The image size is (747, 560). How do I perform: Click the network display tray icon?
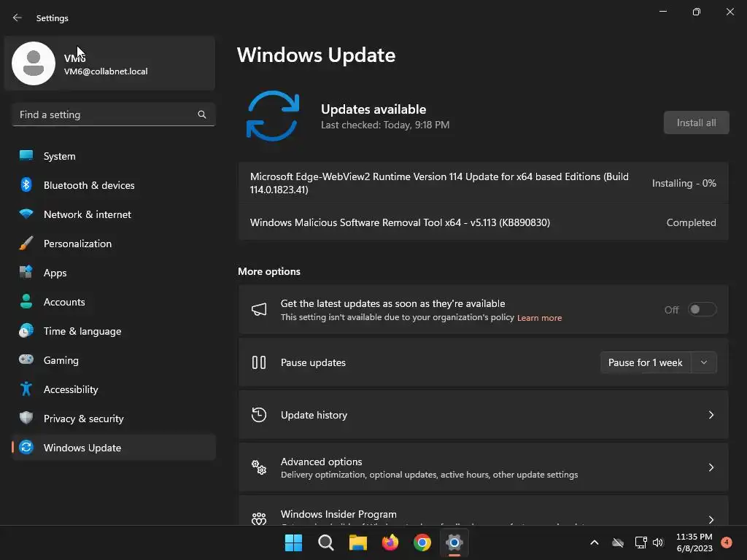coord(640,542)
